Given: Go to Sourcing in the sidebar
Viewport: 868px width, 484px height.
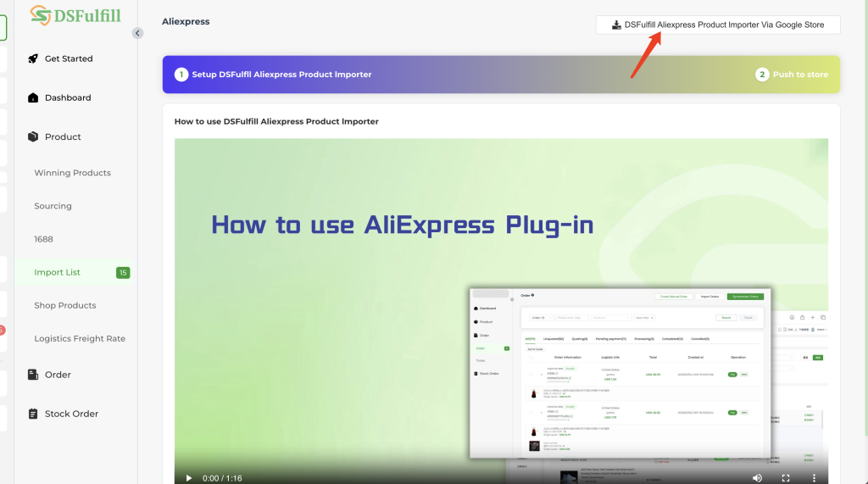Looking at the screenshot, I should coord(53,206).
